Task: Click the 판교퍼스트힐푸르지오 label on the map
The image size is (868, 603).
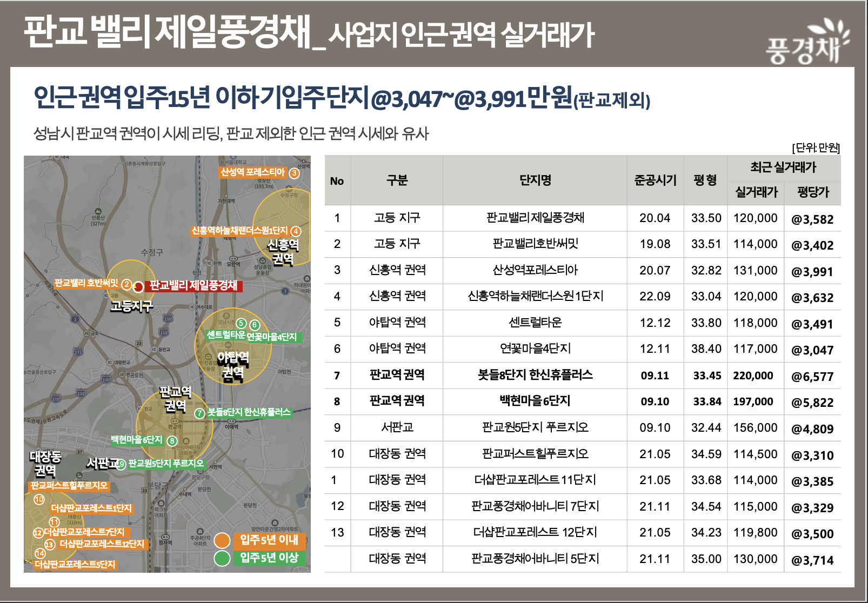Action: click(69, 486)
